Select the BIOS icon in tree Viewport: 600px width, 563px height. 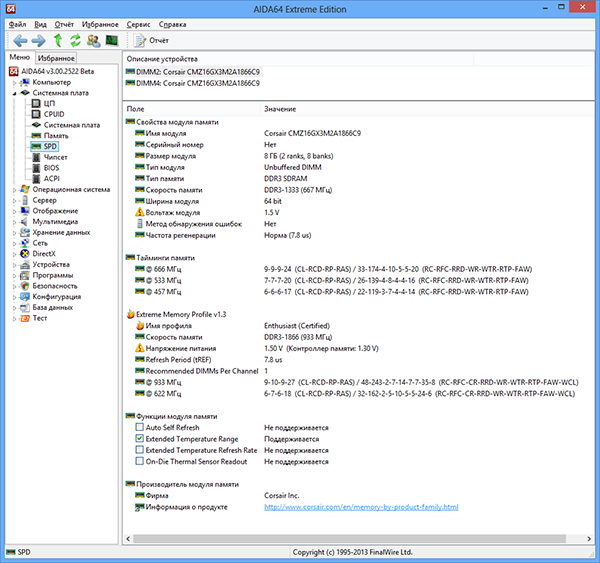[36, 168]
